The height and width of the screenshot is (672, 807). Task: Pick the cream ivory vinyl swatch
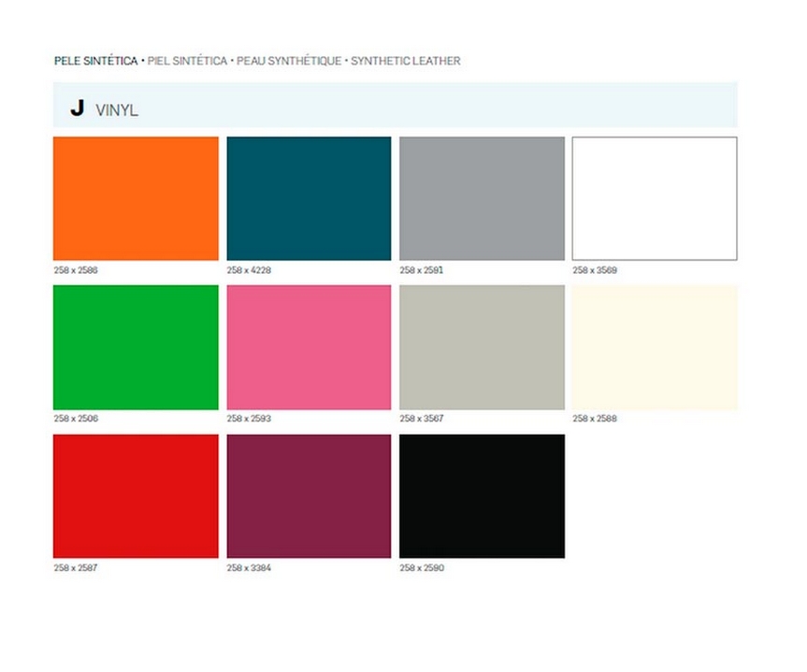pyautogui.click(x=655, y=348)
